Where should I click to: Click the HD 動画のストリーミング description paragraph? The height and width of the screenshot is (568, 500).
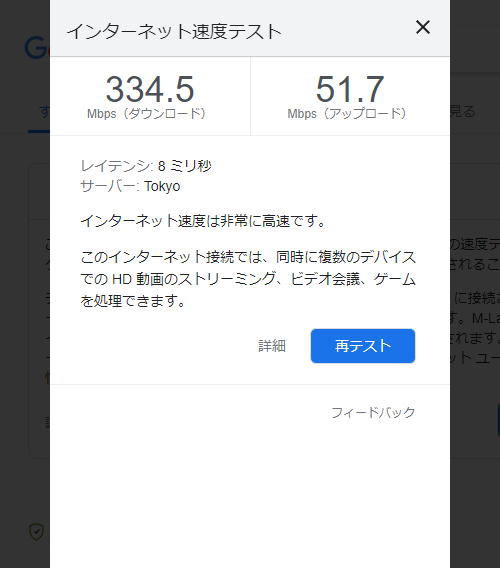click(x=248, y=279)
